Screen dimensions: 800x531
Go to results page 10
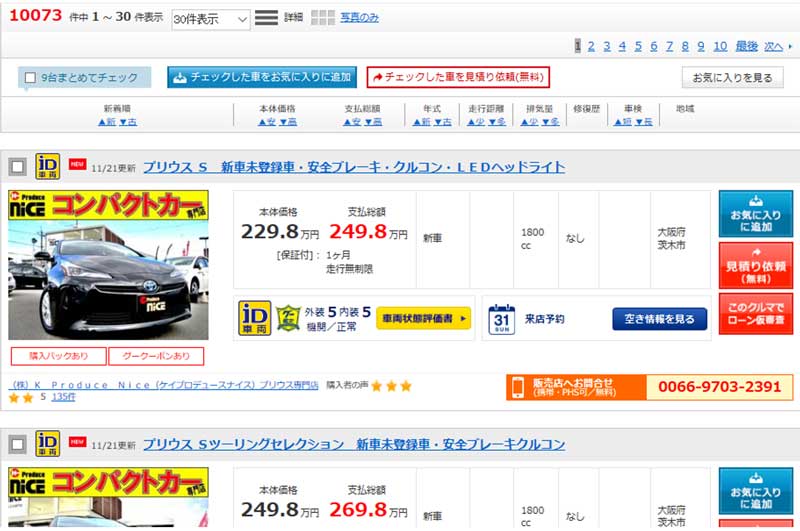click(x=720, y=46)
